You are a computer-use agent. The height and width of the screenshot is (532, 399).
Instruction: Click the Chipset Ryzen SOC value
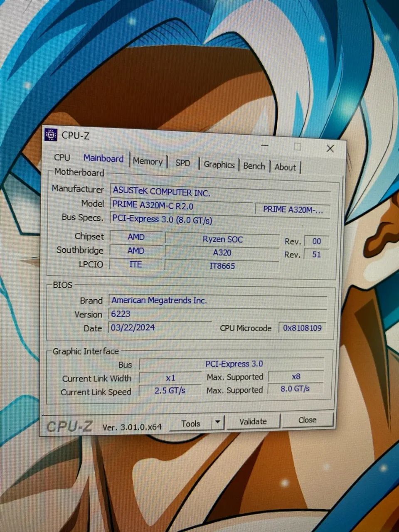(222, 239)
